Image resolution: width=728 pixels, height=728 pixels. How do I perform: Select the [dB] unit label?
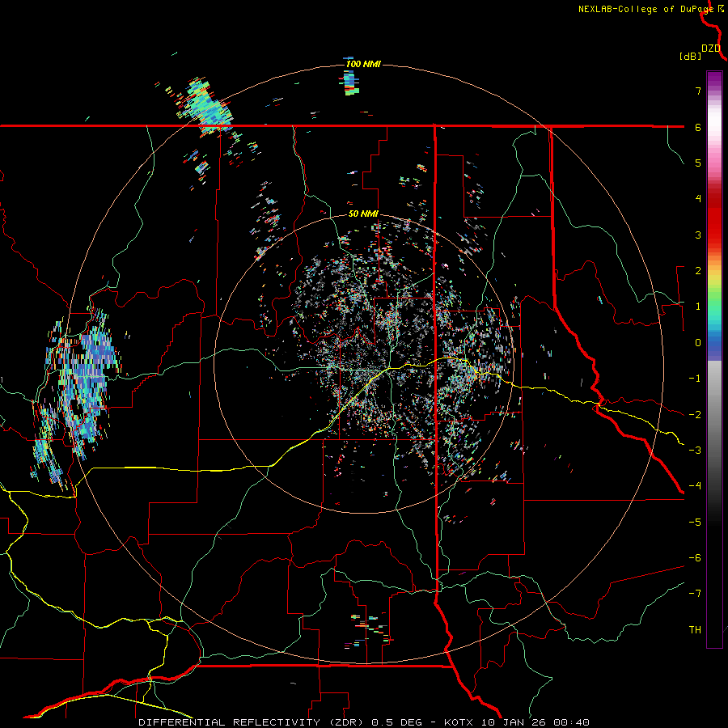690,56
